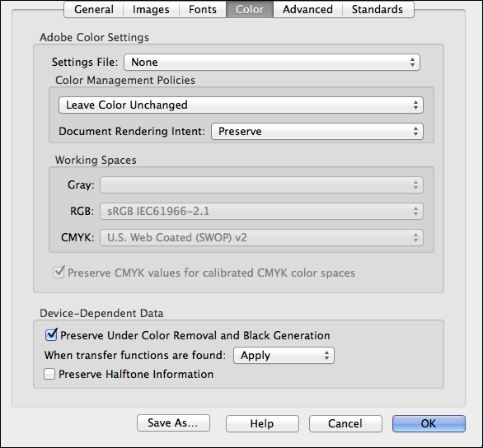Open the Images tab
The height and width of the screenshot is (448, 483).
point(151,10)
